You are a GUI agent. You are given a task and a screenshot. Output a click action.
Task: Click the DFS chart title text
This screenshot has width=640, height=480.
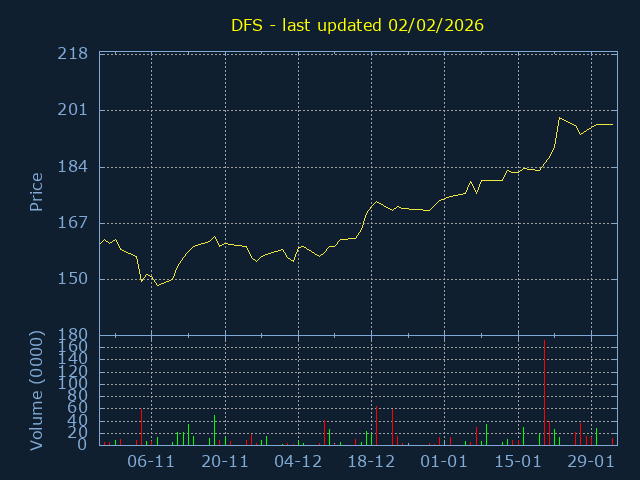pyautogui.click(x=357, y=26)
